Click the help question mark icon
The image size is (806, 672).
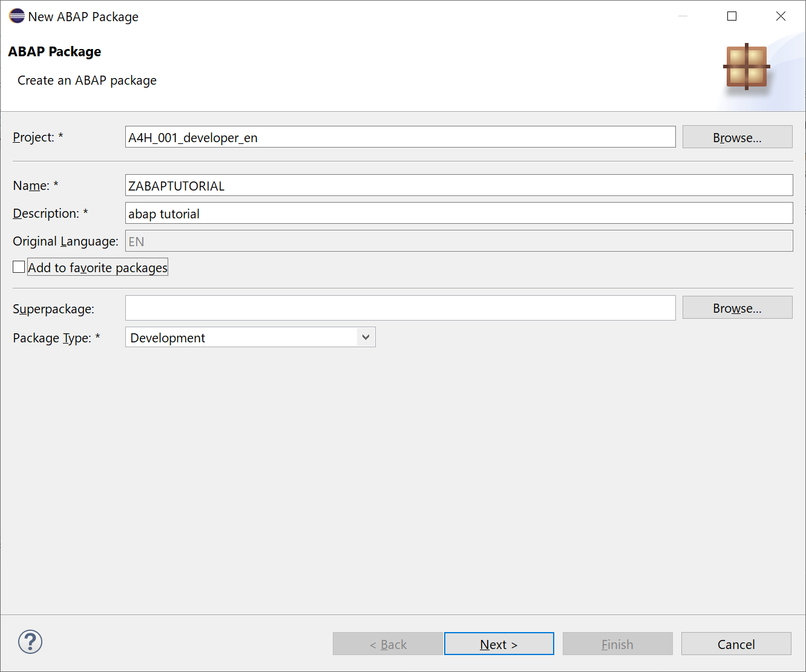click(30, 642)
